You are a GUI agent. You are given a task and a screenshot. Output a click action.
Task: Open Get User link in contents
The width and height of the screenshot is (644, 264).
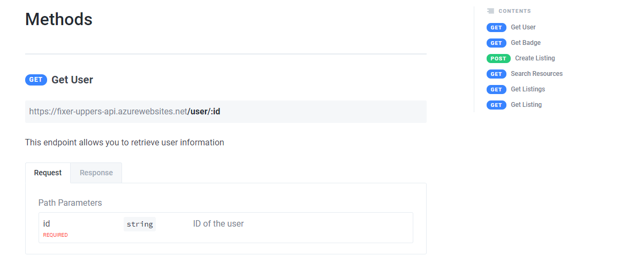point(523,27)
